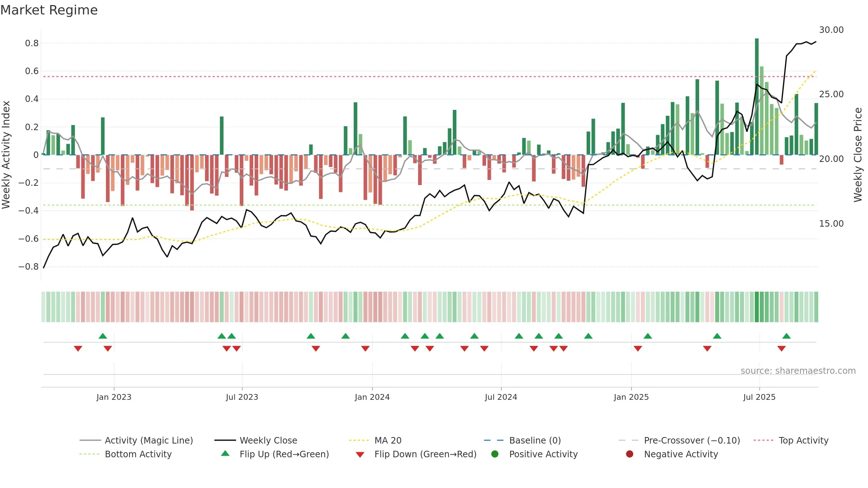Click the last flip-up triangle after Jul 2025

point(787,336)
